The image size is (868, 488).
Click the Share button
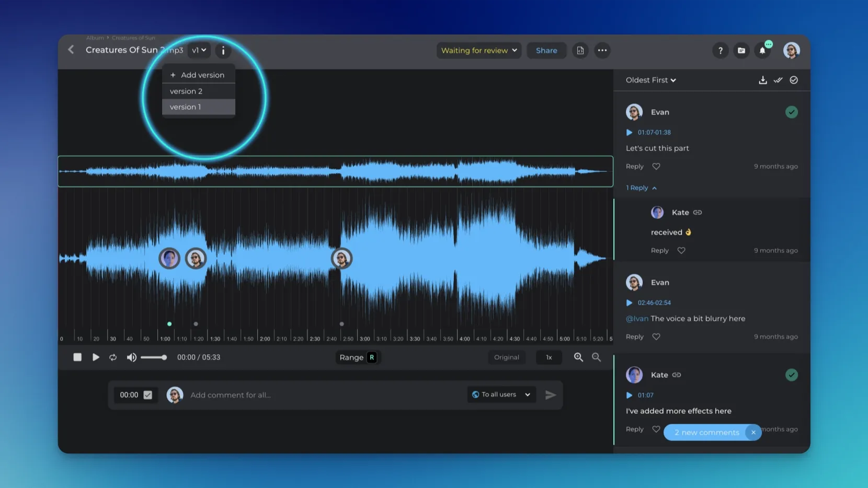(x=546, y=51)
